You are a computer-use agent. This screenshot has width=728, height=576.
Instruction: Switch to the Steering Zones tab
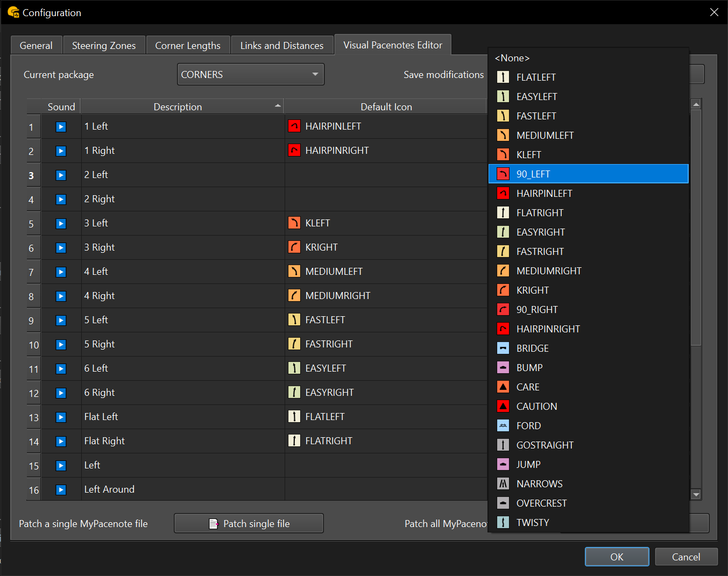(x=104, y=46)
